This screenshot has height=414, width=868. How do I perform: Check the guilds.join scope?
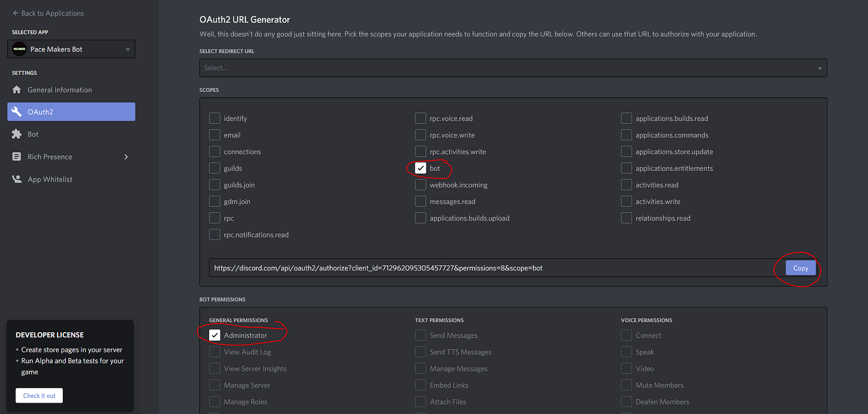pyautogui.click(x=215, y=185)
